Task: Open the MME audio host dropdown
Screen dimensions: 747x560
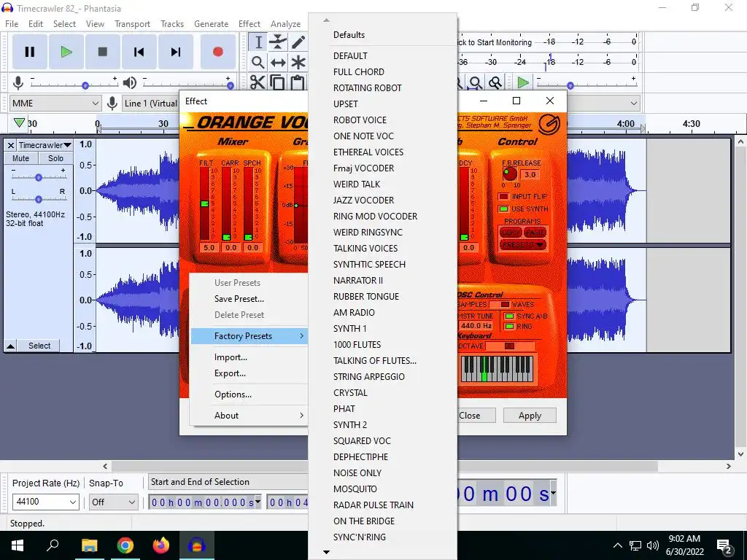Action: 55,104
